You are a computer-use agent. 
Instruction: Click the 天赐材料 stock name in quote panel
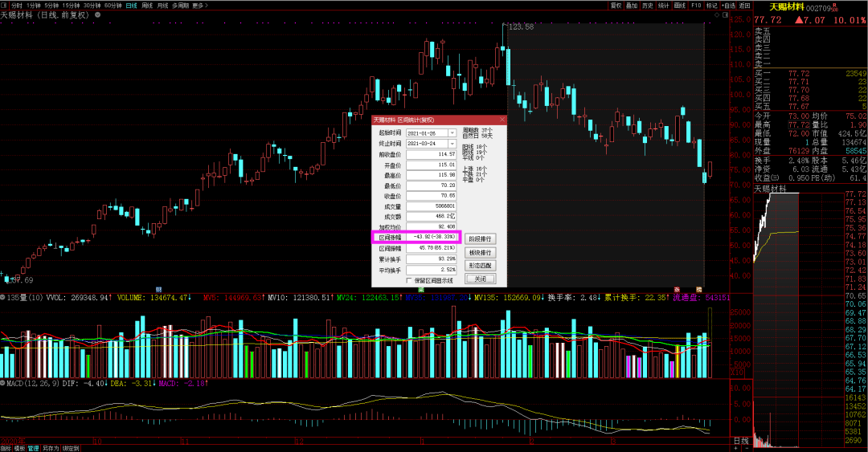click(786, 7)
